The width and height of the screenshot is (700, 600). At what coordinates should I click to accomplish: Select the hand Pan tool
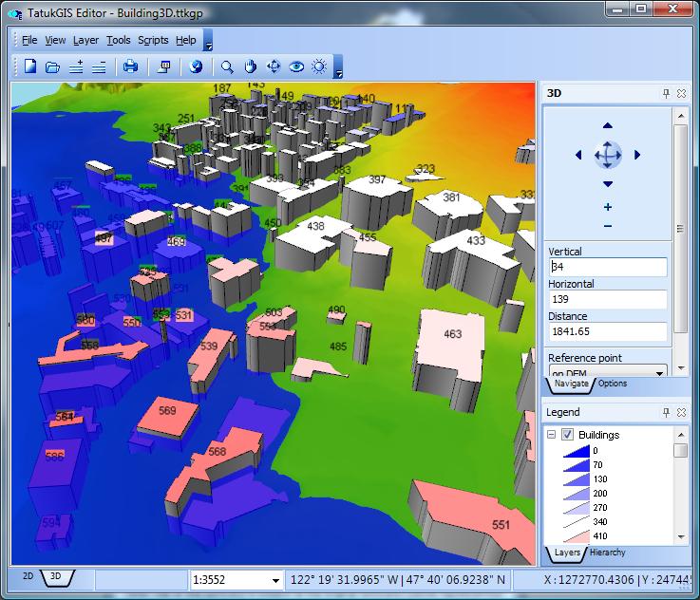coord(251,66)
